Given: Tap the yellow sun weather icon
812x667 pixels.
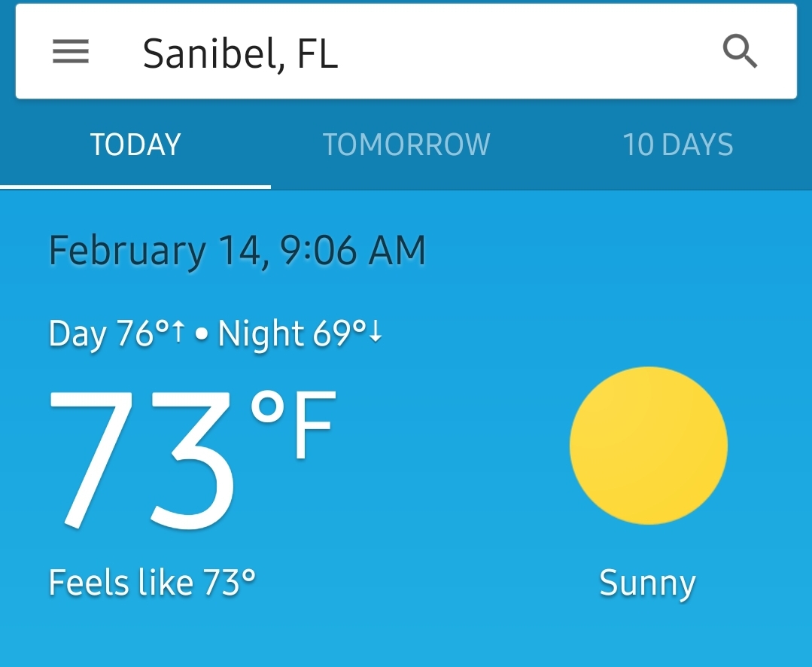Looking at the screenshot, I should 648,446.
